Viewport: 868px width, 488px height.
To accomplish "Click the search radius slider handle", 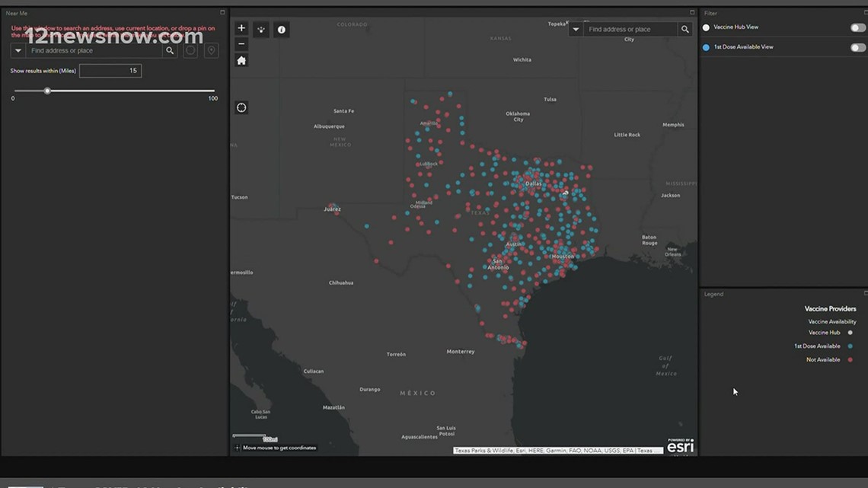I will [47, 91].
